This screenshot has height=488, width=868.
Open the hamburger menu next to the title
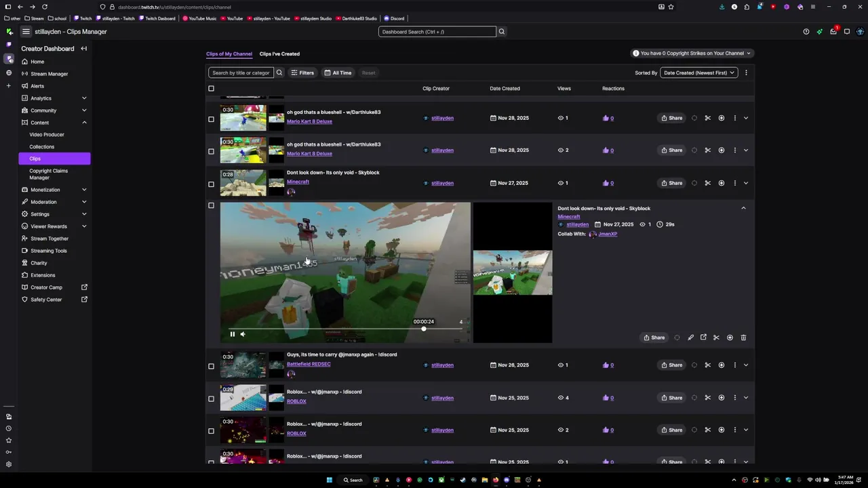(26, 31)
